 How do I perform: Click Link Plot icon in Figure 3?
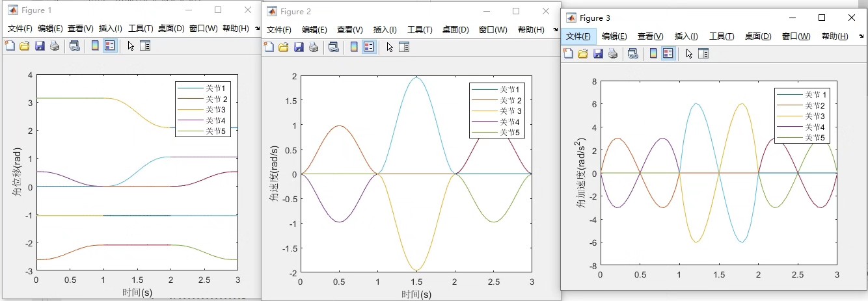coord(632,53)
